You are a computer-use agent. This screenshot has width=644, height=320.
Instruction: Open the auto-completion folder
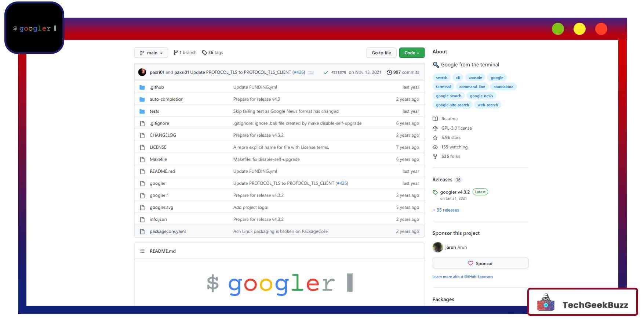click(x=166, y=99)
